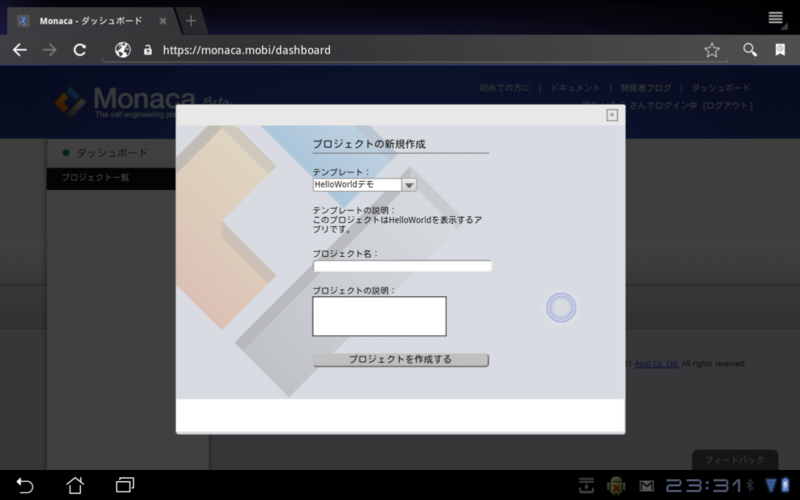Click the プロジェクト名 input field
Screen dimensions: 800x500
pyautogui.click(x=402, y=266)
